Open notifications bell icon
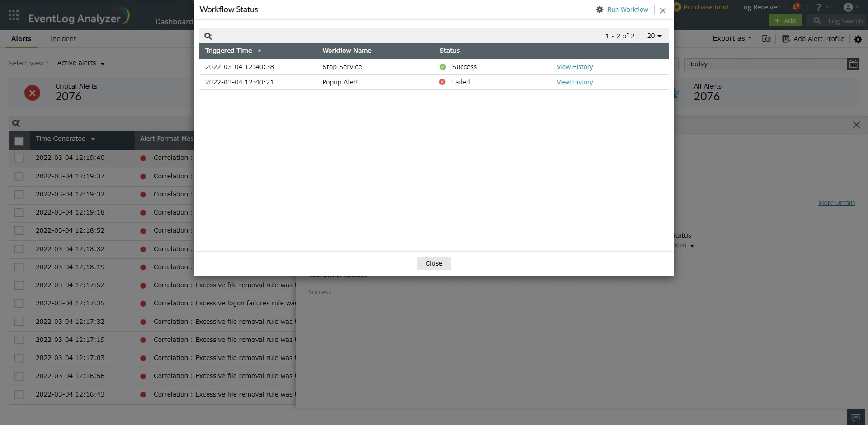The image size is (868, 425). pyautogui.click(x=796, y=7)
